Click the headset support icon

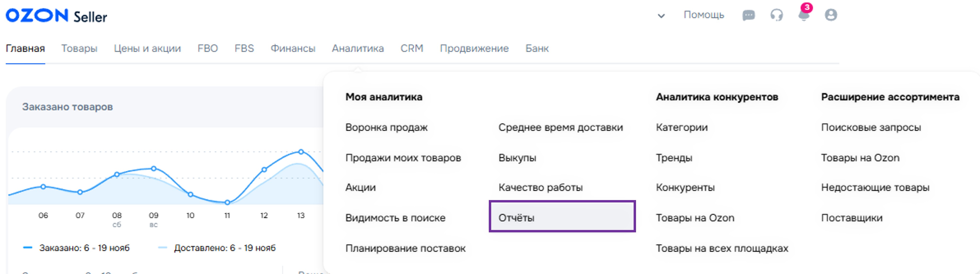777,15
